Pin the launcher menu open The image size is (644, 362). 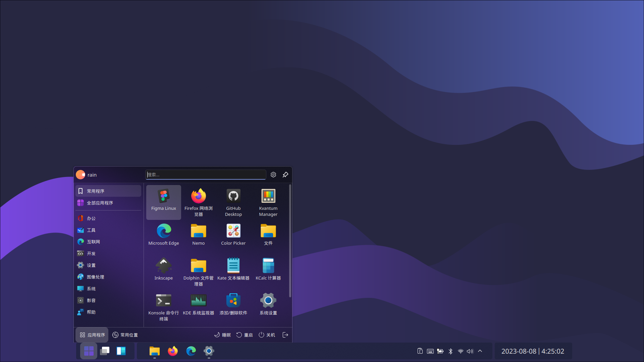[285, 175]
